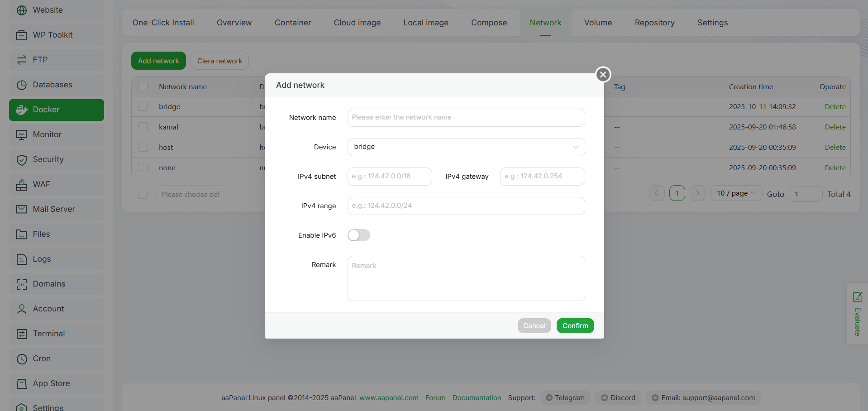Screen dimensions: 868x411
Task: Toggle the Enable IPv6 switch
Action: 359,235
